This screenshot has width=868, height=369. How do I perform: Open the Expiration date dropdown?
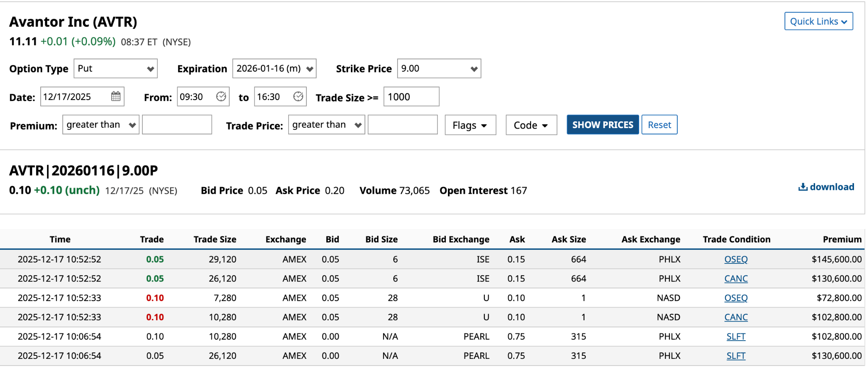point(274,69)
